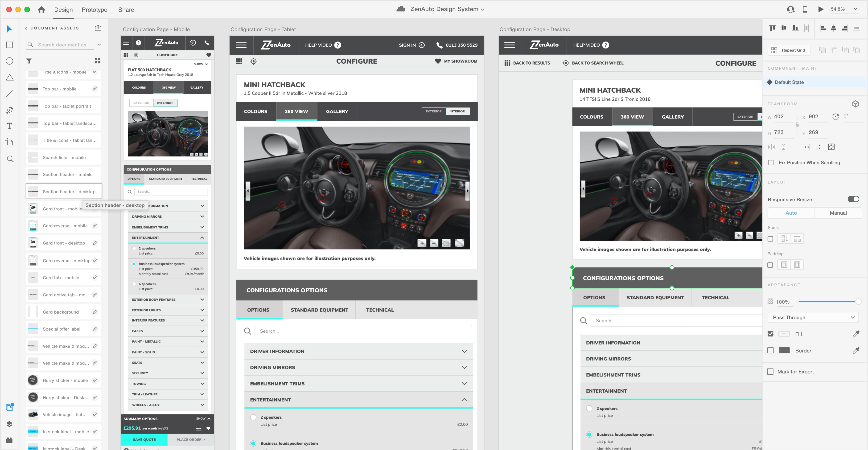Image resolution: width=868 pixels, height=450 pixels.
Task: Click the filter assets funnel icon
Action: click(29, 61)
